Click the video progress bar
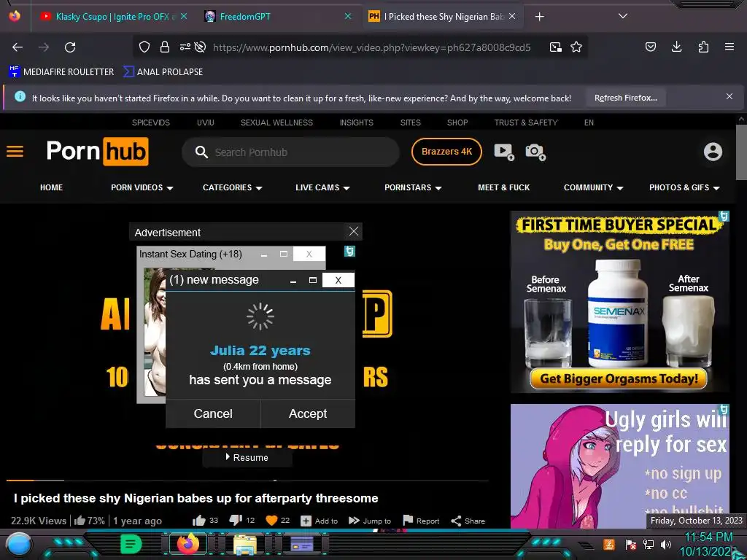 248,481
